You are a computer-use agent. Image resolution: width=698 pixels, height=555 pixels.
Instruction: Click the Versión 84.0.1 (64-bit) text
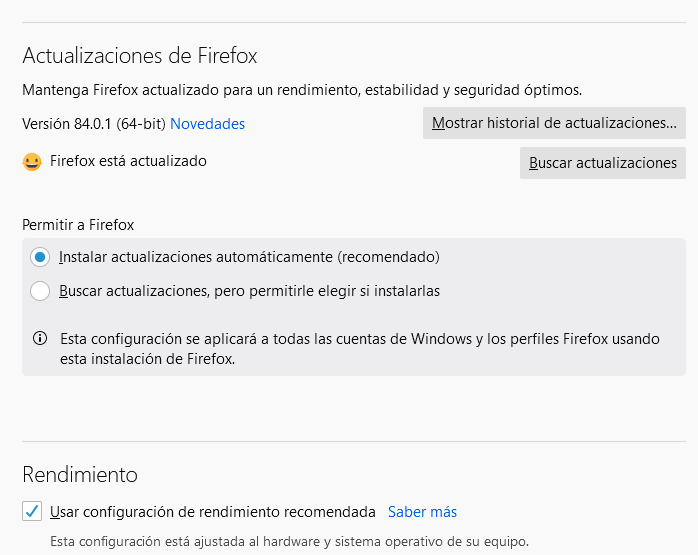94,124
